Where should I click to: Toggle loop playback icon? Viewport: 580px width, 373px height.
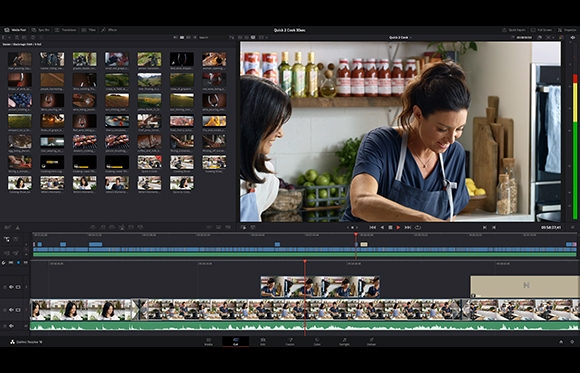point(418,228)
